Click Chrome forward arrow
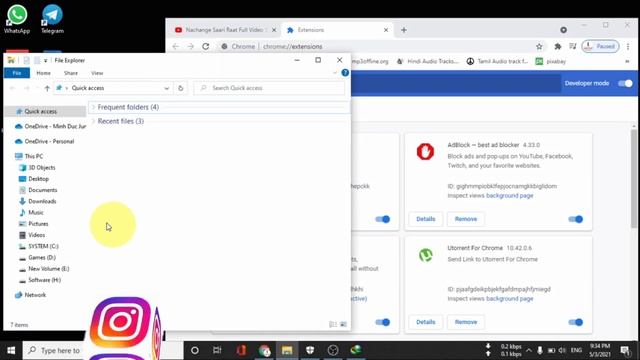The height and width of the screenshot is (360, 640). (191, 47)
